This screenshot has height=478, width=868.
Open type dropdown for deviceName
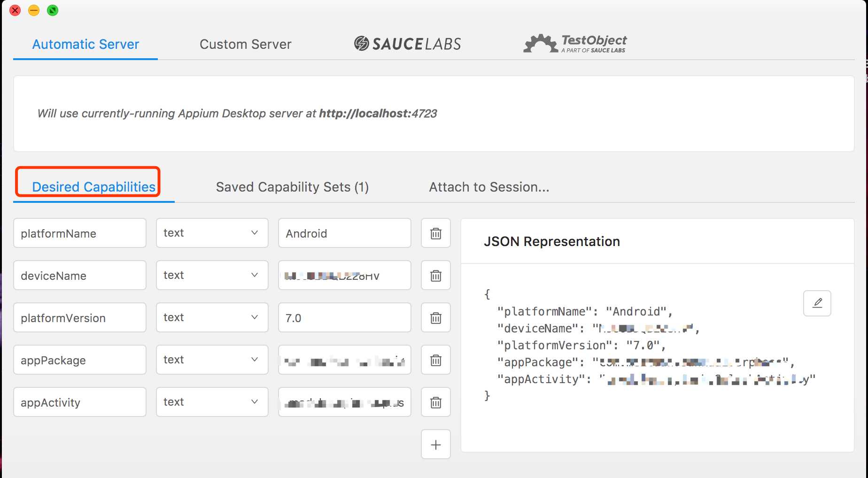[212, 275]
